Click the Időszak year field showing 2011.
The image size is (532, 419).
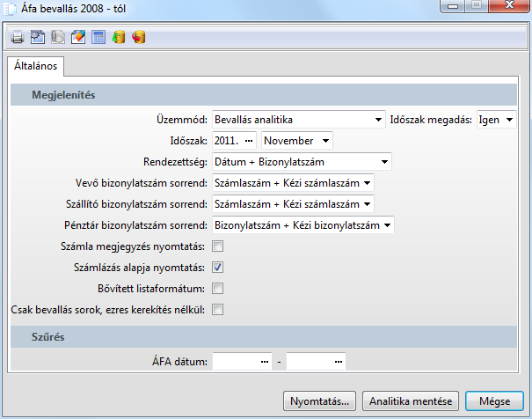234,141
